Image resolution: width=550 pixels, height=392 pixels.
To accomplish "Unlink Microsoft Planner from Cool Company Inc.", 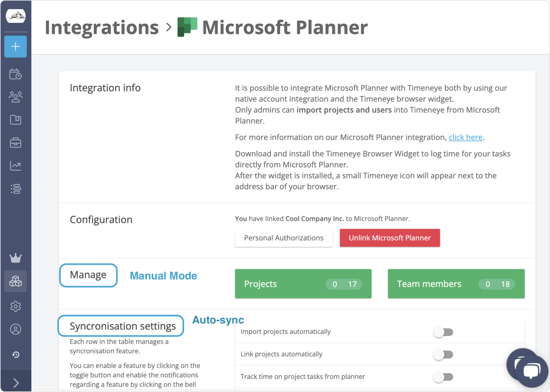I will pyautogui.click(x=389, y=238).
